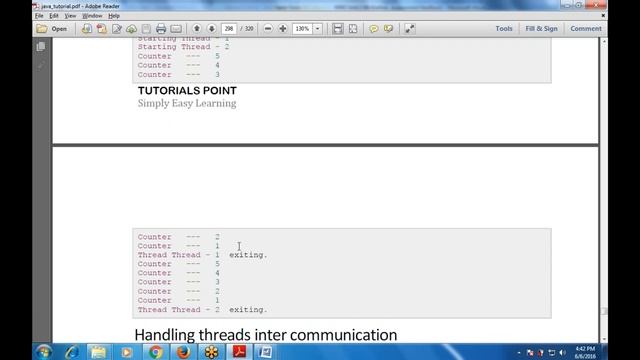This screenshot has width=640, height=360.
Task: Click the Create PDF icon
Action: pyautogui.click(x=102, y=29)
